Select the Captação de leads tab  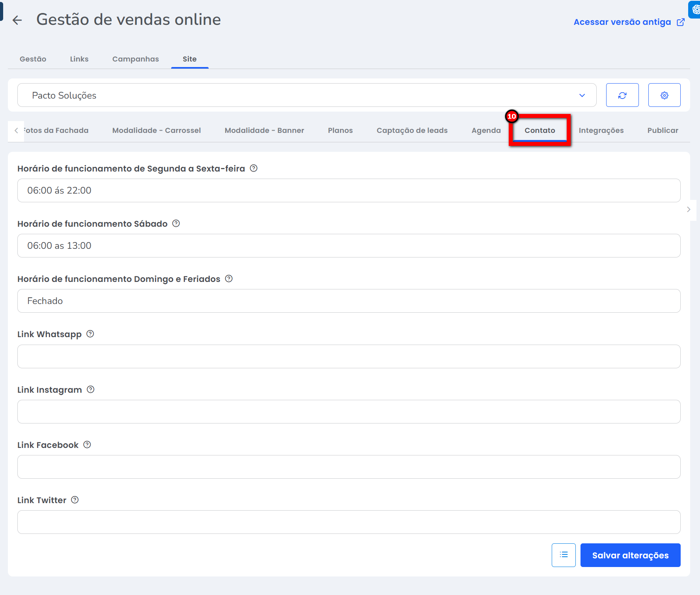click(412, 131)
